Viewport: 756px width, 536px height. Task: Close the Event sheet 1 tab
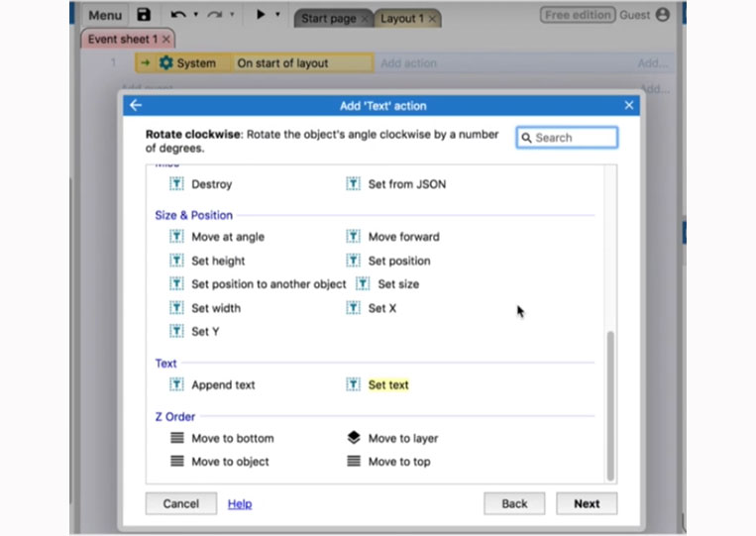[165, 39]
